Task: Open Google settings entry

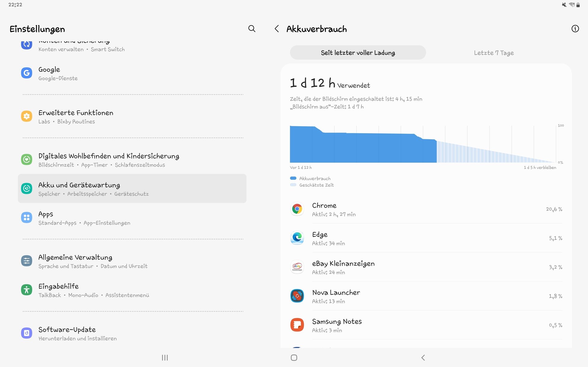Action: tap(132, 73)
